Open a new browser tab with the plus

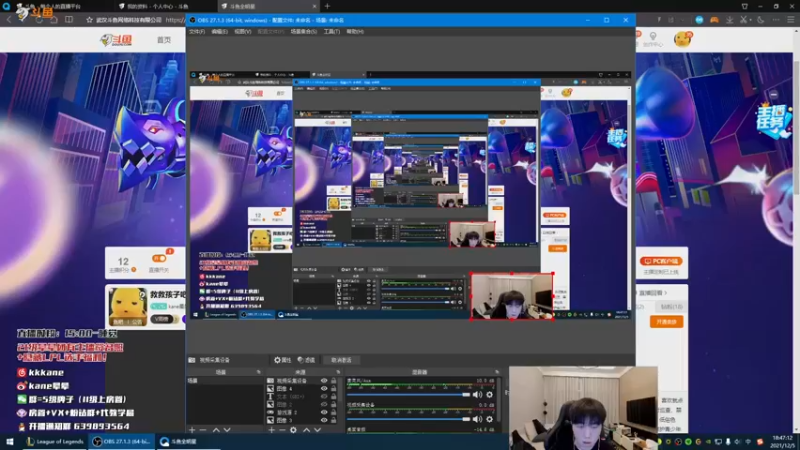click(327, 6)
